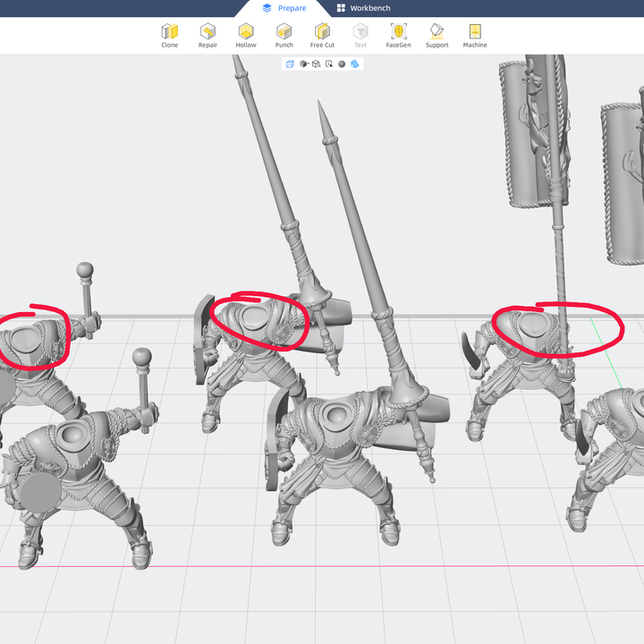This screenshot has height=644, width=644.
Task: Select the Clone tool
Action: 169,35
